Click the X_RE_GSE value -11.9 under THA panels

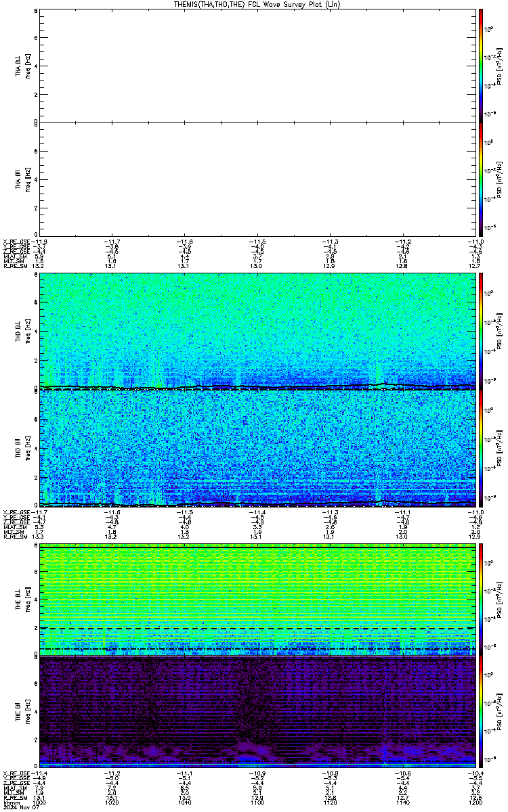click(x=40, y=241)
